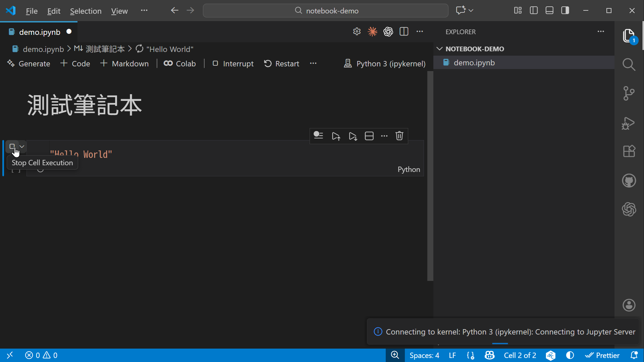The width and height of the screenshot is (644, 362).
Task: Open the run-cell options dropdown arrow
Action: (x=22, y=146)
